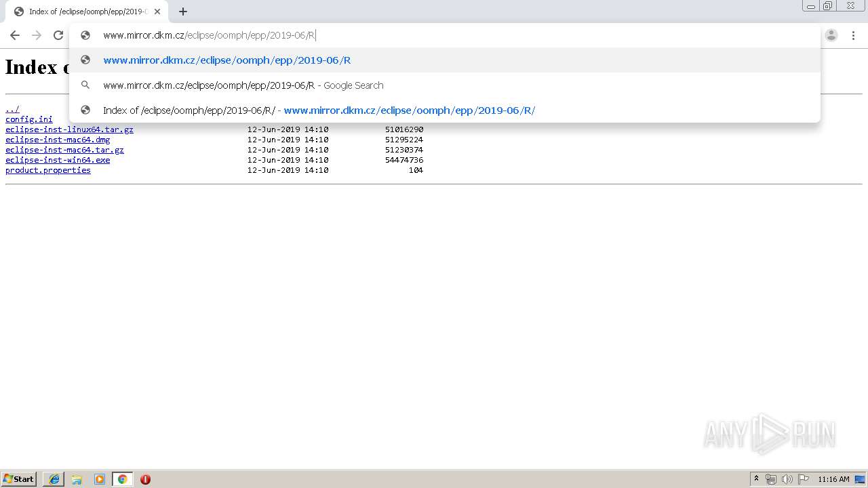868x488 pixels.
Task: Open the parent directory ../ link
Action: [x=12, y=109]
